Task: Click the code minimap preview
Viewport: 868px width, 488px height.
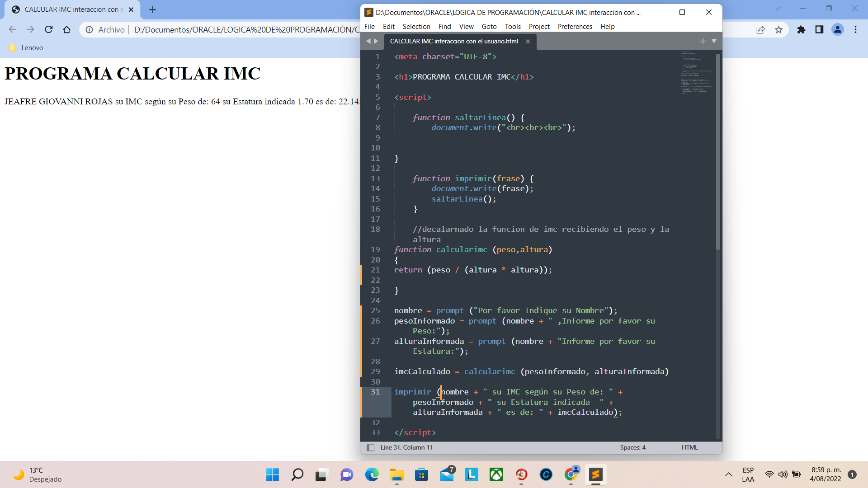Action: click(x=696, y=72)
